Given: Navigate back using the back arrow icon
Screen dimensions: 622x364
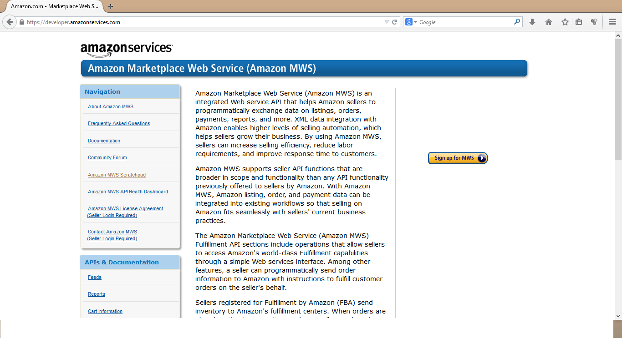Looking at the screenshot, I should pos(10,21).
